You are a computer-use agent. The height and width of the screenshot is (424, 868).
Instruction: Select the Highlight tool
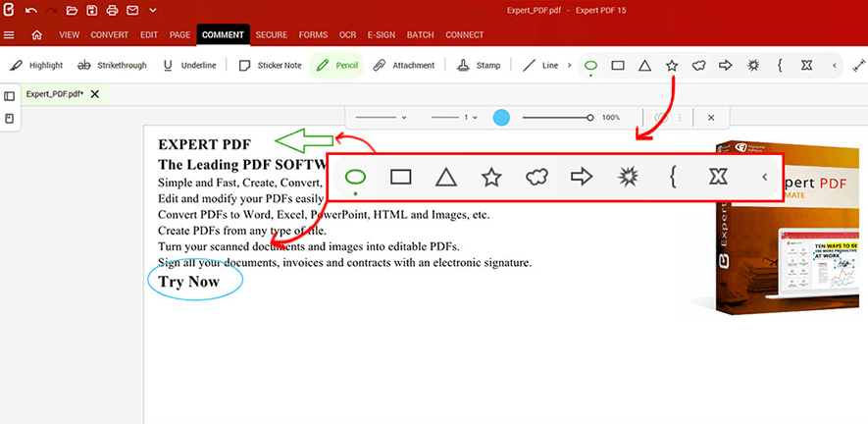tap(37, 66)
